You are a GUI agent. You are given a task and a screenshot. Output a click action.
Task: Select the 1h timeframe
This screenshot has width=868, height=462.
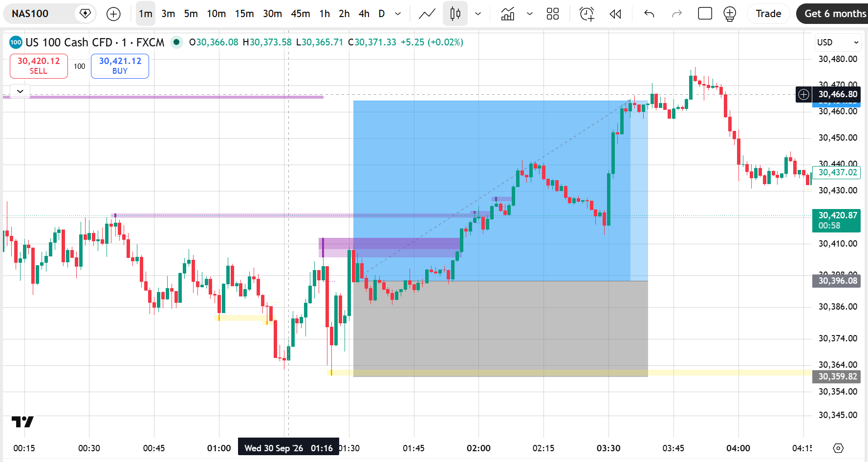(325, 14)
